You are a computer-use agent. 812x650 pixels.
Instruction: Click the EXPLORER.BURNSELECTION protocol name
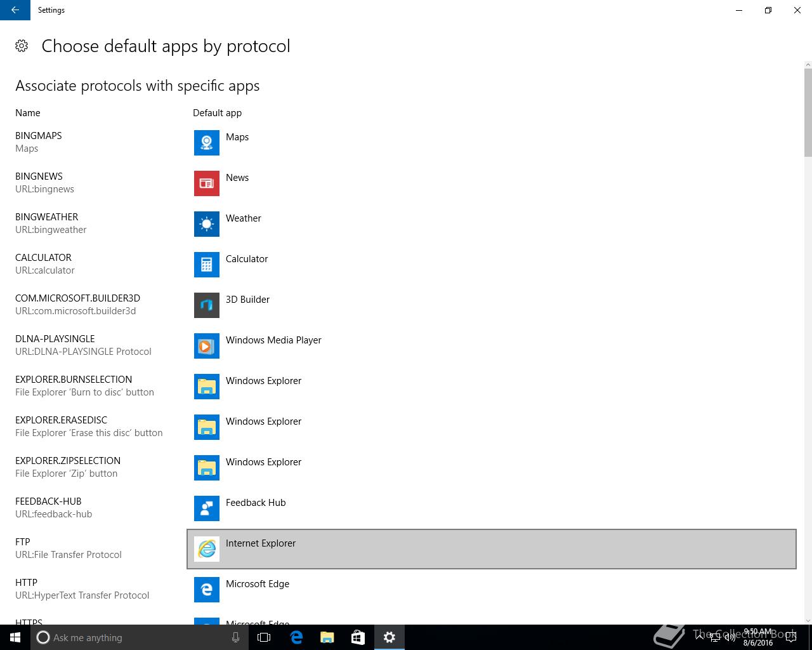(x=74, y=380)
